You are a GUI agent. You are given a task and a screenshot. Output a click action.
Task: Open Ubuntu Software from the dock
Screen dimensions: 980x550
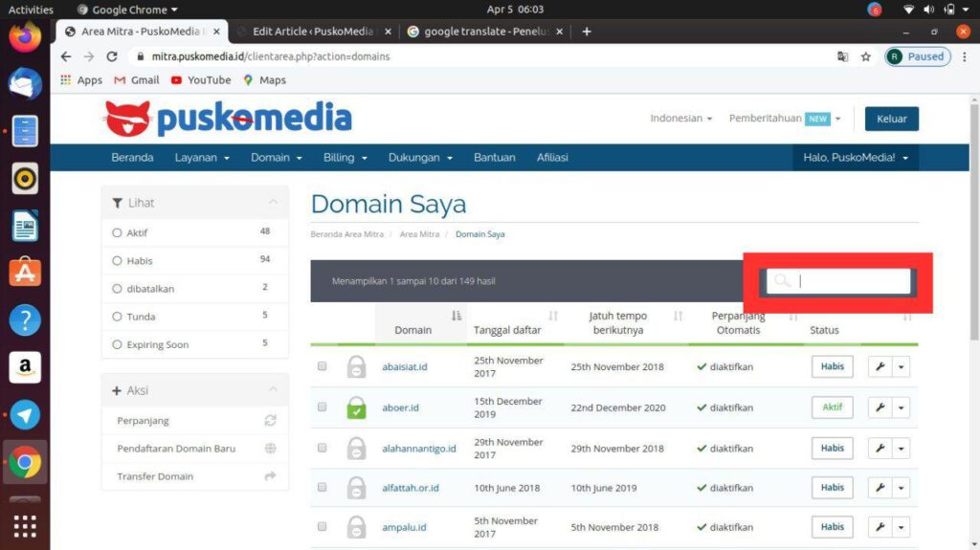tap(25, 273)
